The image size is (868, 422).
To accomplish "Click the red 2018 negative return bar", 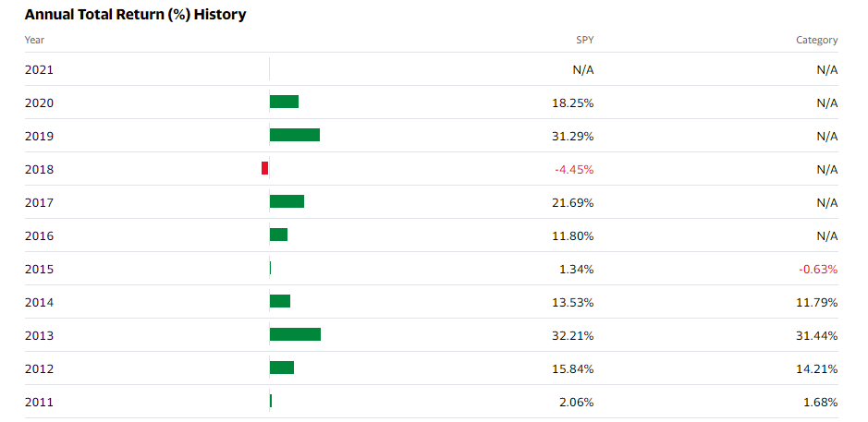I will pos(265,168).
